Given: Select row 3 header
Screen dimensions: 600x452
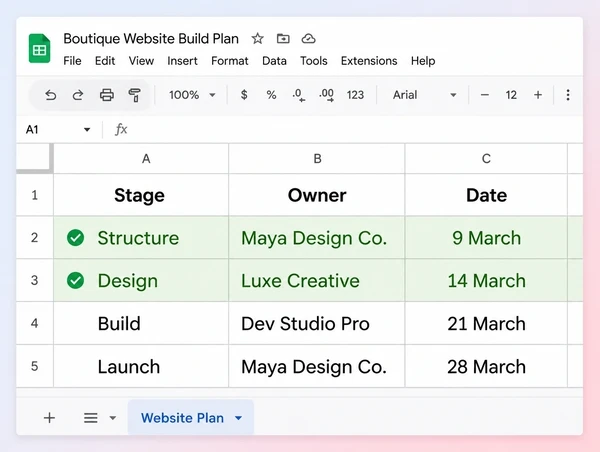Looking at the screenshot, I should (x=34, y=281).
